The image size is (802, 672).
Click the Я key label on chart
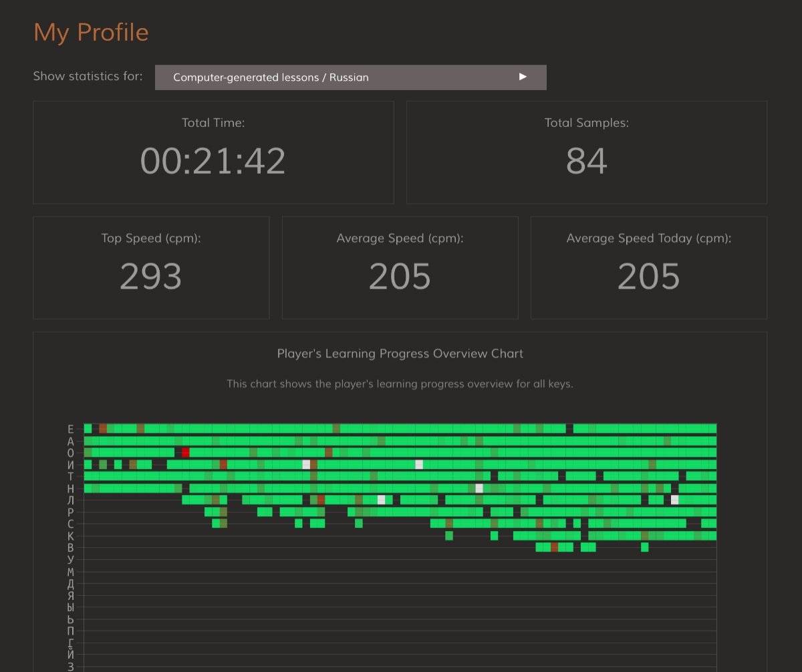[x=71, y=596]
